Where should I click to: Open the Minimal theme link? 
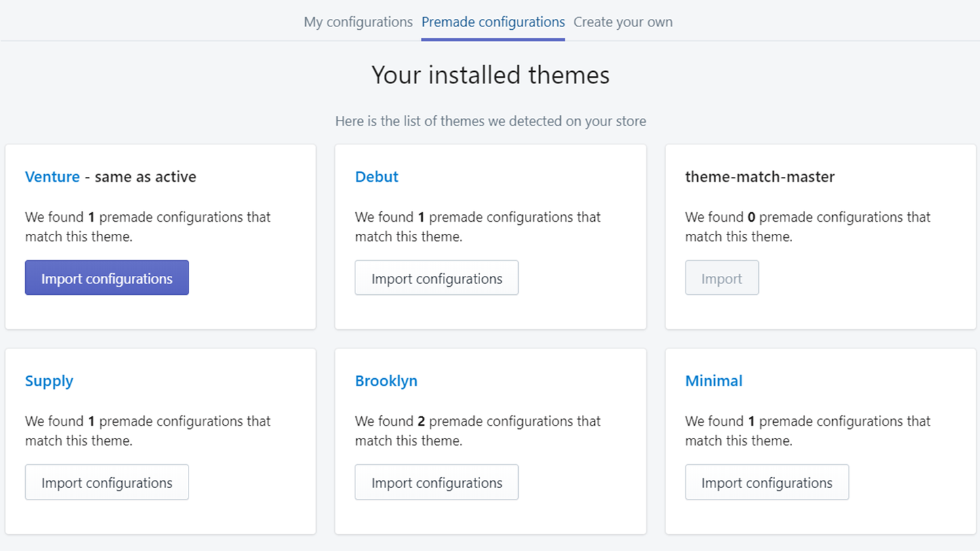point(713,381)
